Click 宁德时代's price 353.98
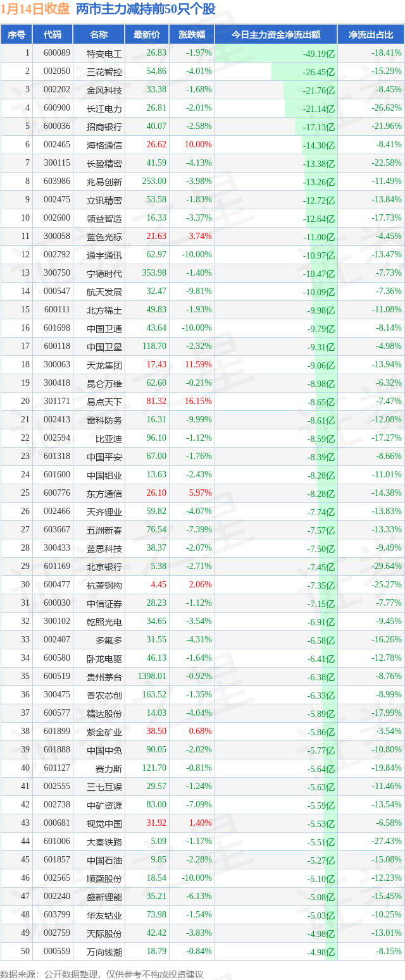 point(154,273)
